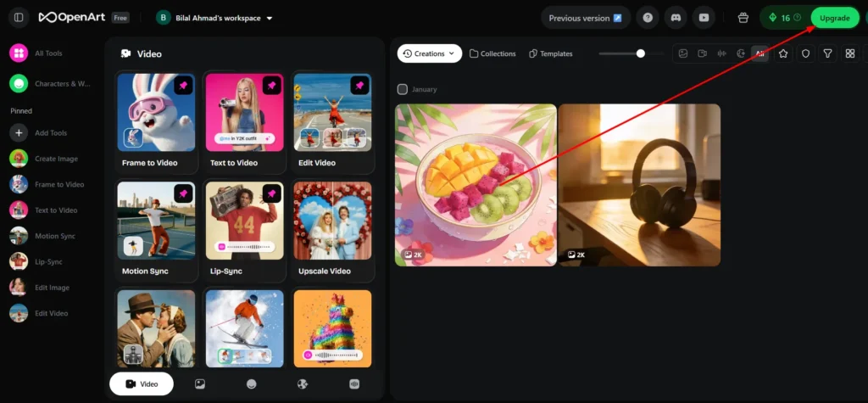Open Create Image in the sidebar
Viewport: 868px width, 403px height.
pos(44,159)
